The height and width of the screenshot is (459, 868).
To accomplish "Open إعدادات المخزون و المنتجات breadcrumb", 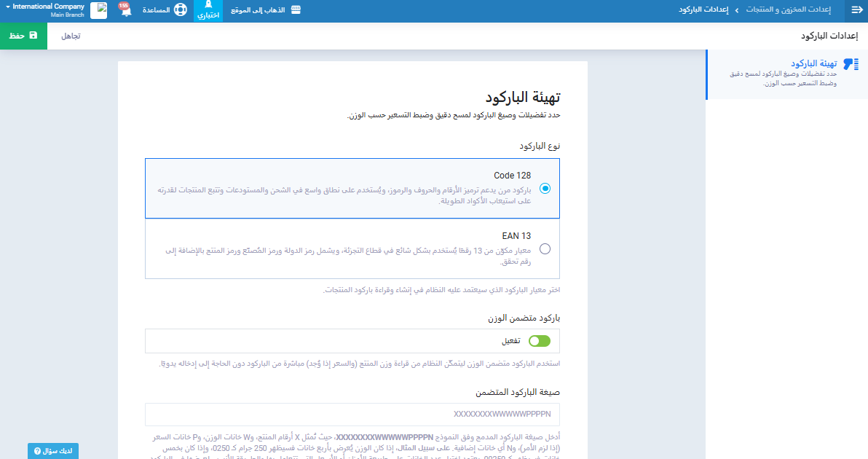I will tap(789, 10).
